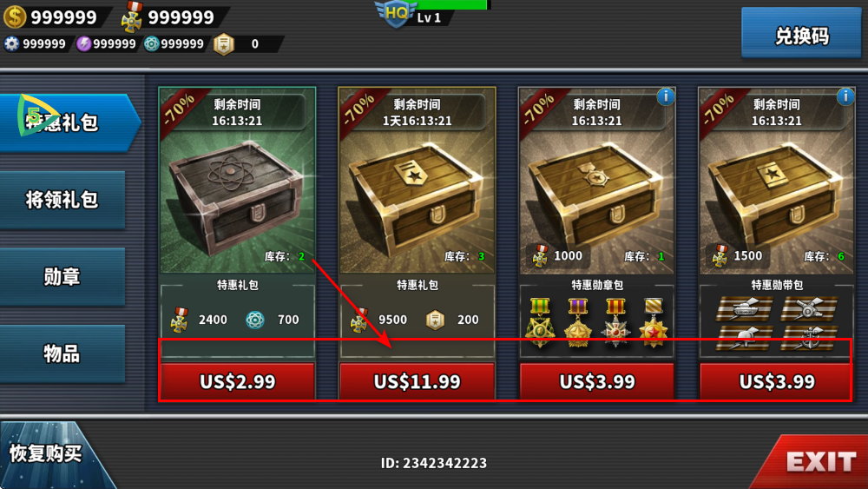Click the dark atom-symbol chest image

coord(237,196)
